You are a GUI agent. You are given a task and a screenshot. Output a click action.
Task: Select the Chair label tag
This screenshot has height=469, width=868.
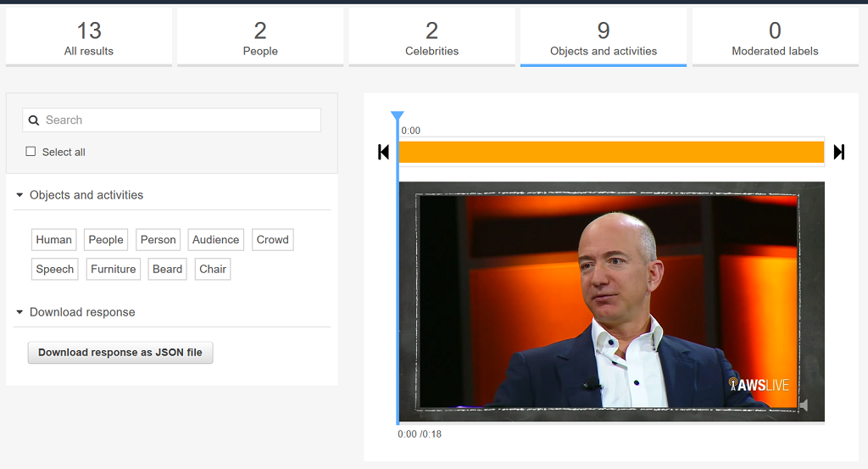(213, 269)
